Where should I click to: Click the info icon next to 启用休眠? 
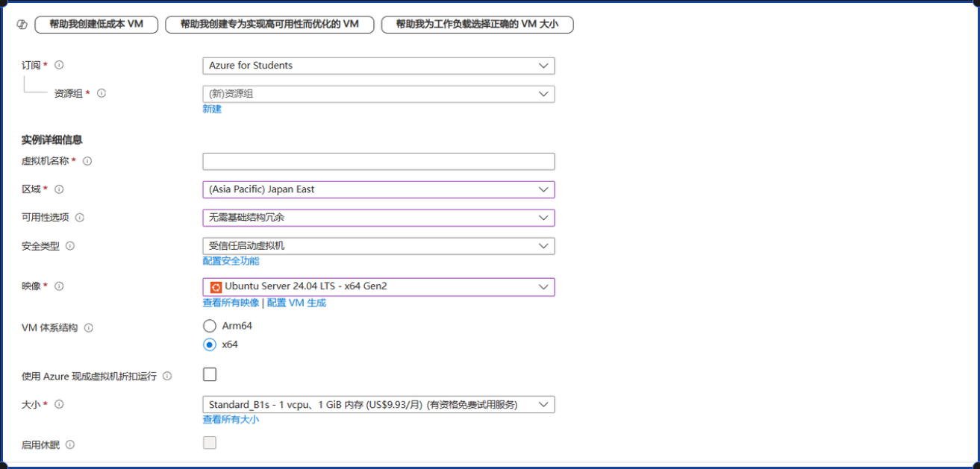(70, 444)
